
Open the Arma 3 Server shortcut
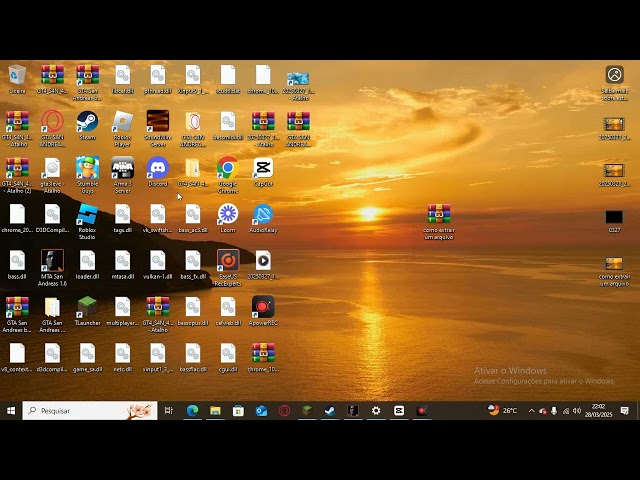point(122,175)
